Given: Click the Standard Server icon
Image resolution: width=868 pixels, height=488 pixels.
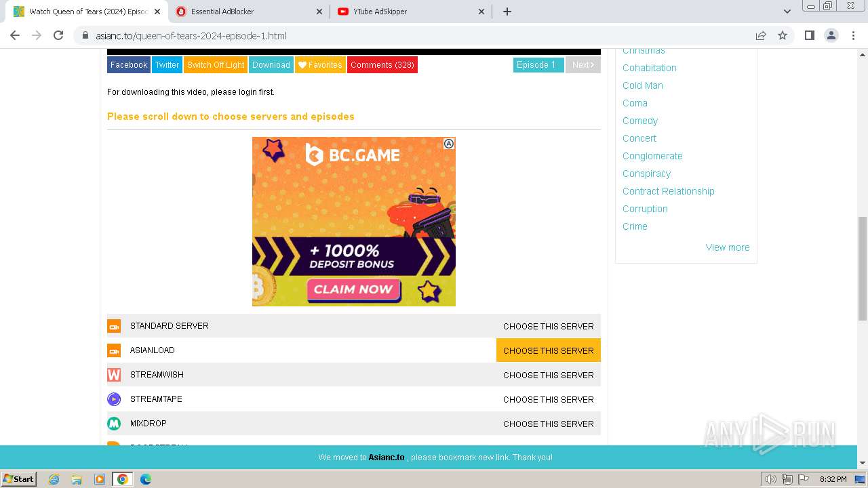Looking at the screenshot, I should click(114, 326).
